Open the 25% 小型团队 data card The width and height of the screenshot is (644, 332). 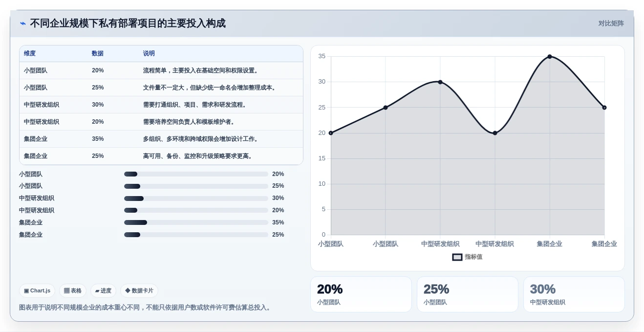coord(468,294)
